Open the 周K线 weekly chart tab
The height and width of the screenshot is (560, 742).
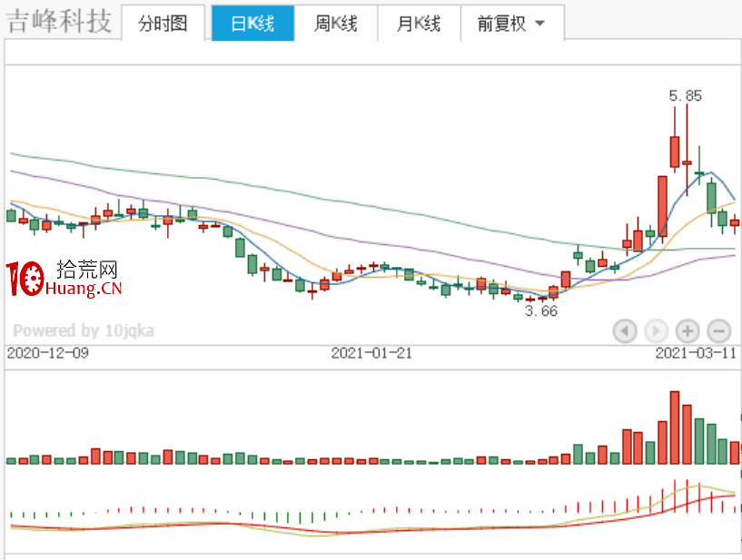[x=336, y=24]
